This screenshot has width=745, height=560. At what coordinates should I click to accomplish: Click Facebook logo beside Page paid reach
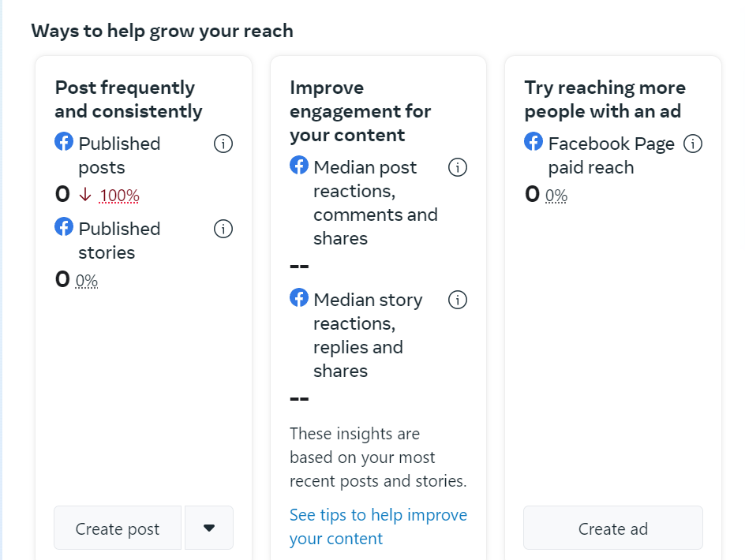click(533, 142)
